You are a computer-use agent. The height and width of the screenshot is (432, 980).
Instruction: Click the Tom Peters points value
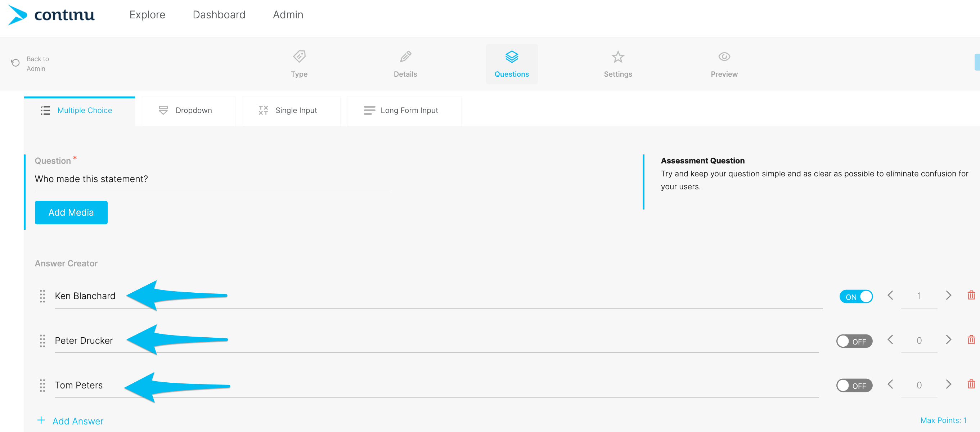[x=919, y=385]
